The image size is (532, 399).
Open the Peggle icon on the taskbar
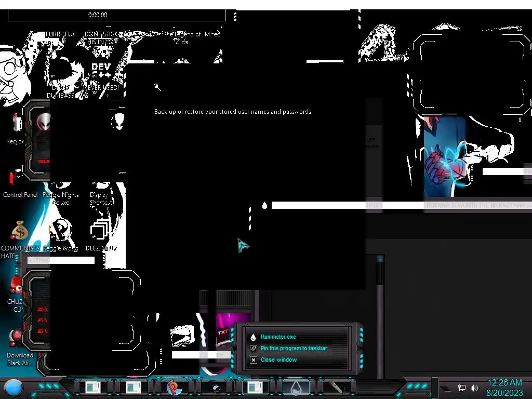(x=174, y=388)
